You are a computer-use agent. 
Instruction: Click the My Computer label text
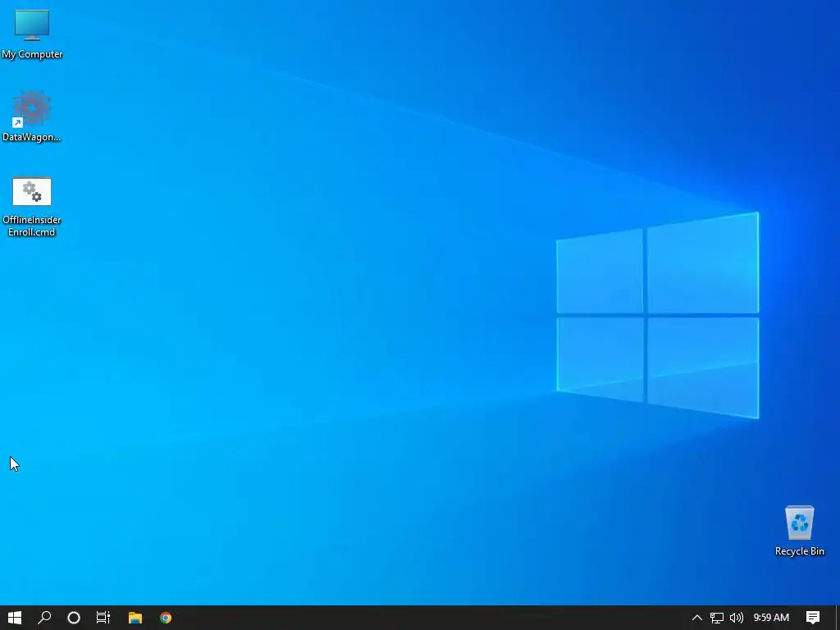[32, 54]
